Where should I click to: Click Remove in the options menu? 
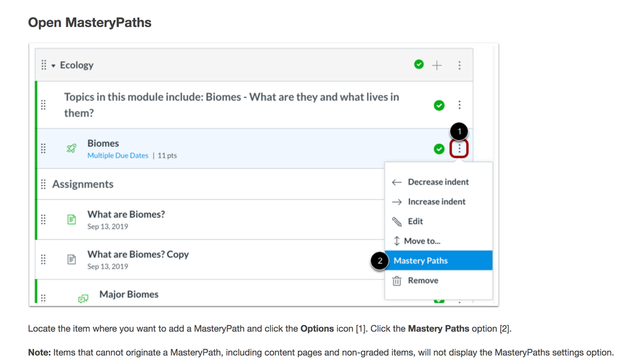point(423,280)
